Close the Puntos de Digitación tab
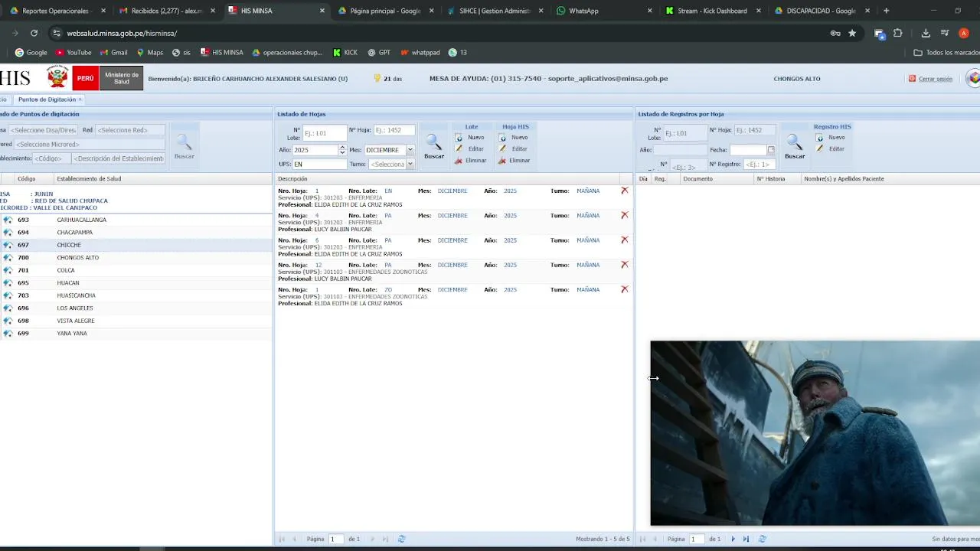Image resolution: width=980 pixels, height=551 pixels. click(80, 99)
